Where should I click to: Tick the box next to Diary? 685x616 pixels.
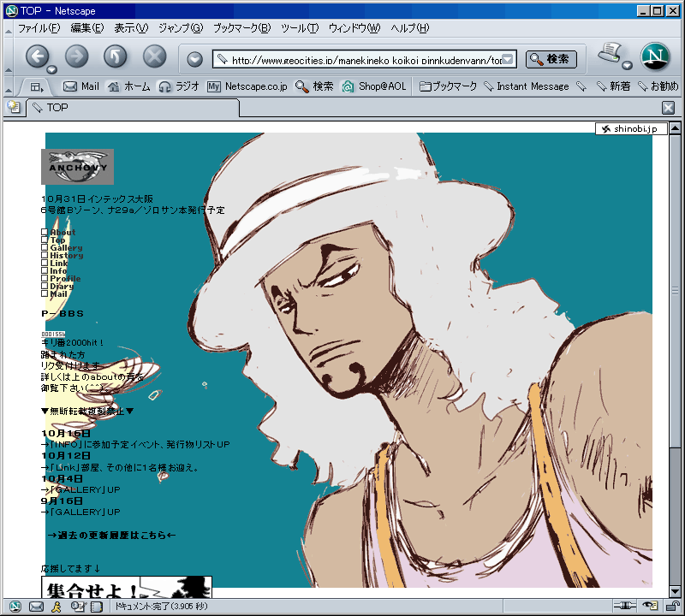coord(45,286)
